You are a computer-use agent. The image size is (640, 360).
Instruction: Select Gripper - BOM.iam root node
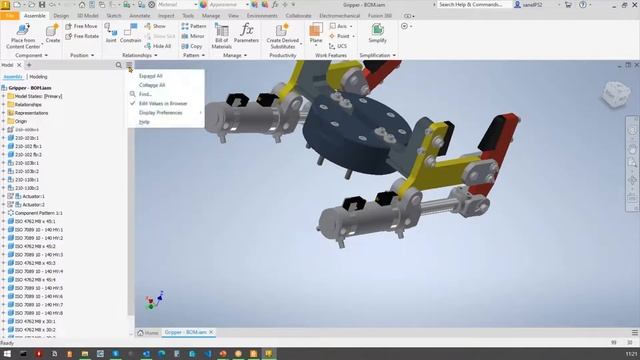pyautogui.click(x=30, y=88)
